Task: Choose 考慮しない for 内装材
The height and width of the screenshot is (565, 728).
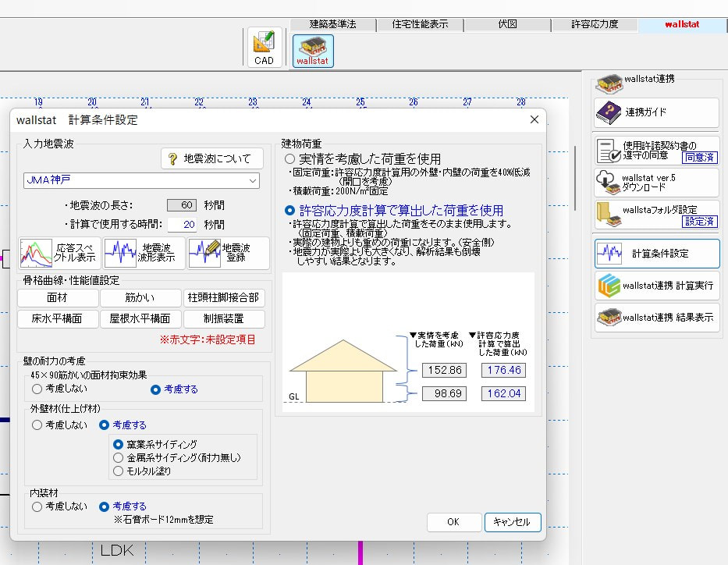Action: 37,506
